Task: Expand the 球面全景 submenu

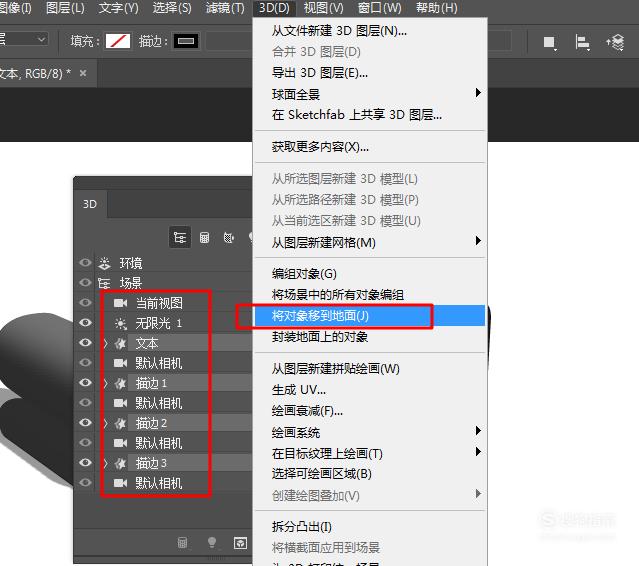Action: coord(370,94)
